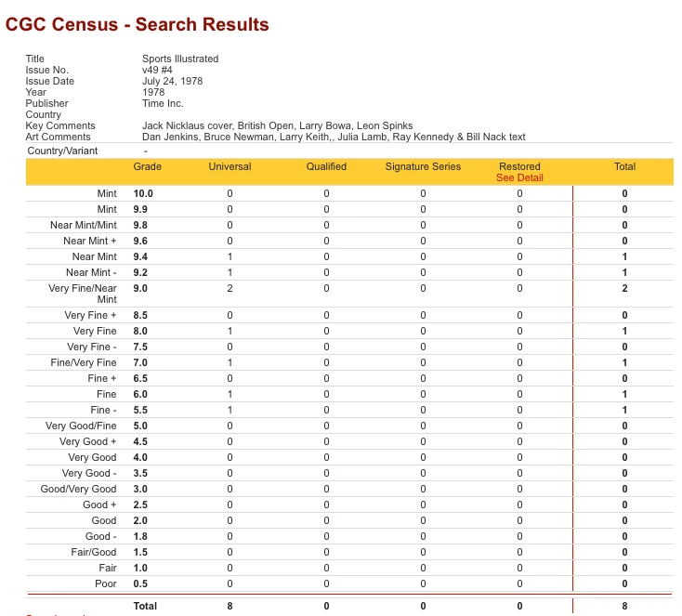Open the "See Detail" link under Restored
The height and width of the screenshot is (616, 682).
pos(519,177)
